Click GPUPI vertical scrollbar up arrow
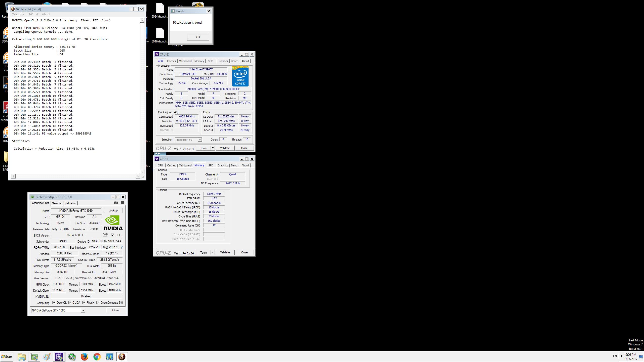The height and width of the screenshot is (362, 644). click(142, 20)
